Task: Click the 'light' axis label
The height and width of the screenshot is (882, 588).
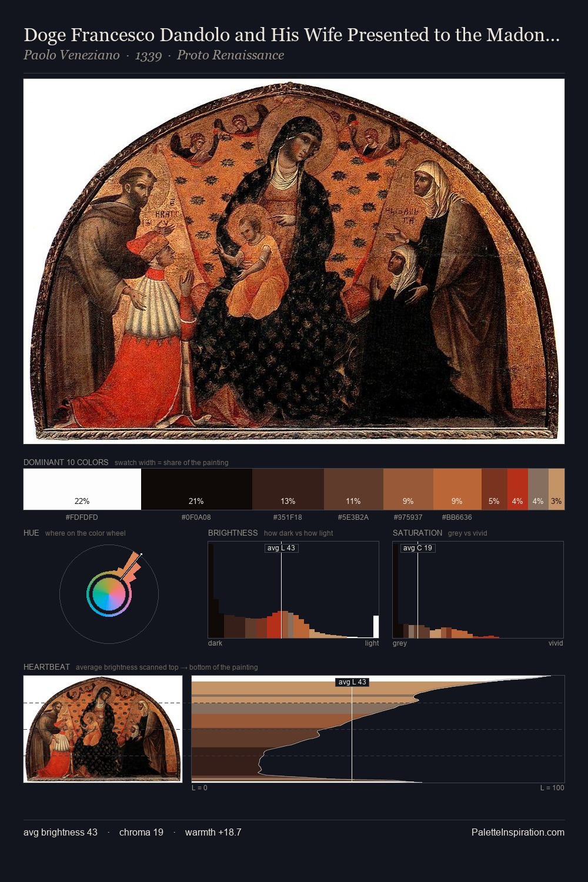Action: pos(372,643)
